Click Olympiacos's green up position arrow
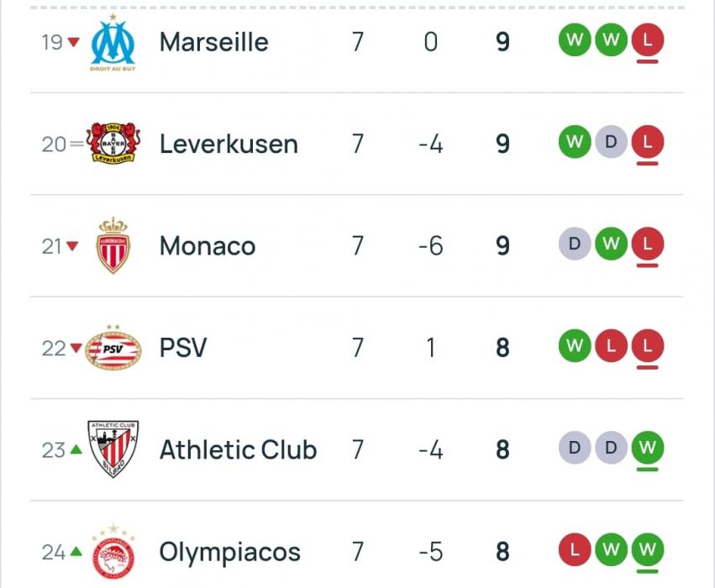Image resolution: width=715 pixels, height=588 pixels. (76, 552)
